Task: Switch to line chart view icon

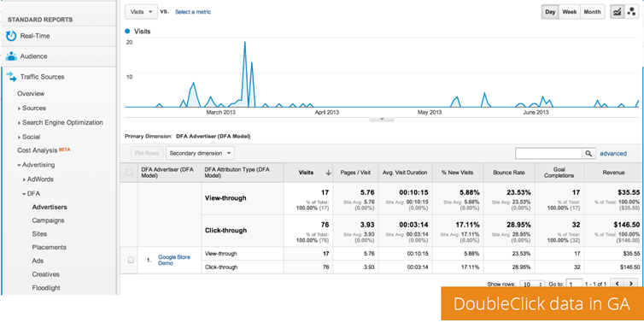Action: (617, 12)
